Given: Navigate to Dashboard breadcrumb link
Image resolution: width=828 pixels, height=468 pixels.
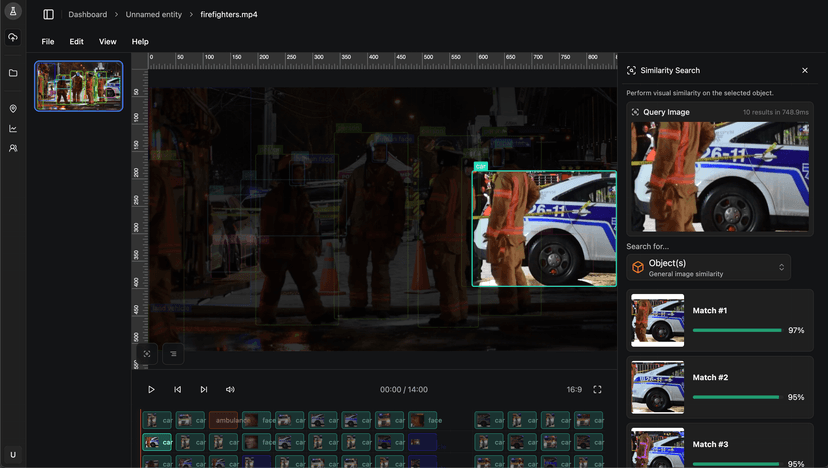Looking at the screenshot, I should click(88, 15).
